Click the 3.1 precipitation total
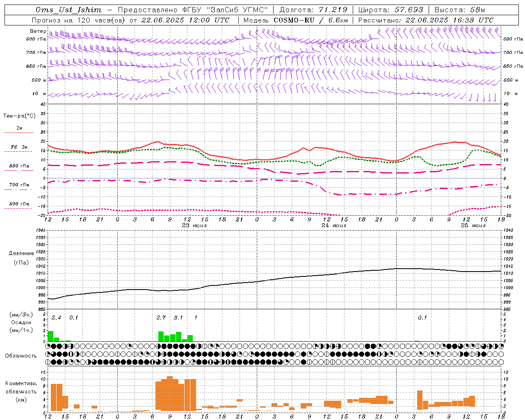The image size is (525, 420). (178, 317)
